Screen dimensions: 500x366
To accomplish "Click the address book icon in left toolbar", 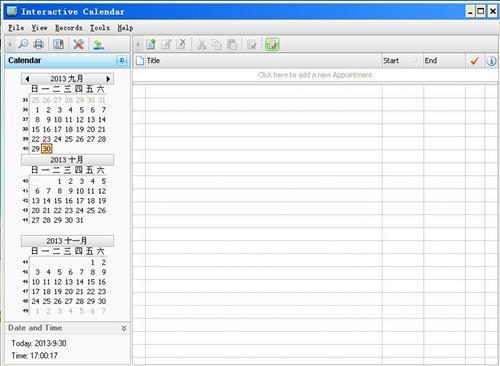I will 58,44.
